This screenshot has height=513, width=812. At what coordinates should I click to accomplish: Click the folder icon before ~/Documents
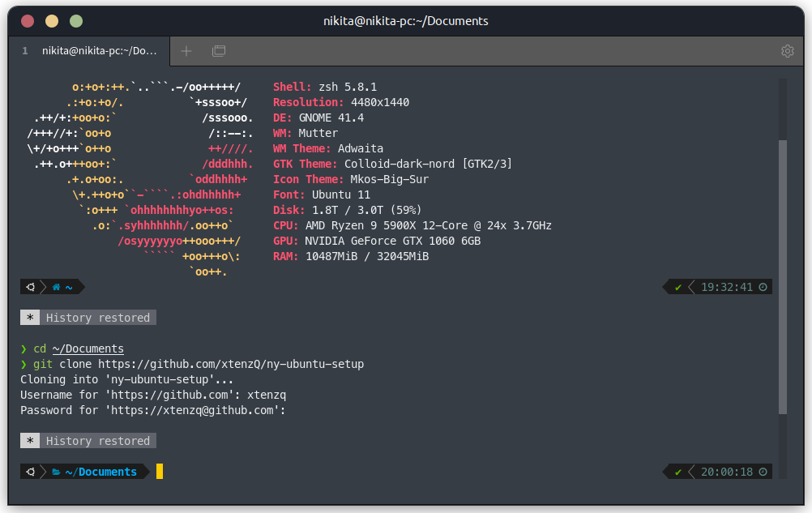pyautogui.click(x=56, y=472)
